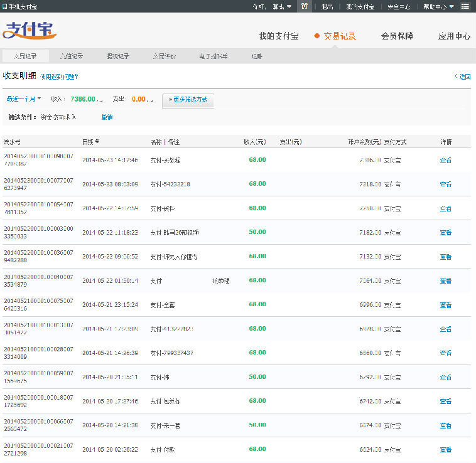Screen dimensions: 476x463
Task: Click the 账户余额(元) column header
Action: (x=364, y=142)
